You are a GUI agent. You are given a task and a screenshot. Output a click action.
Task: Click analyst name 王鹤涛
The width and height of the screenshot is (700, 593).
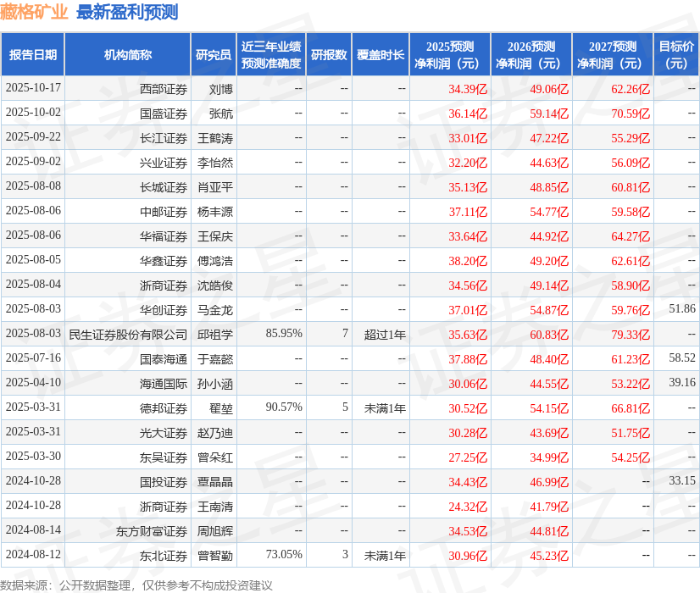coord(215,138)
